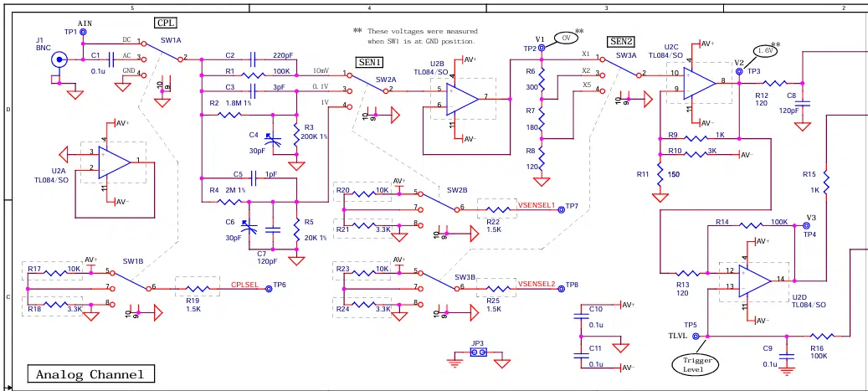Select the C11 capacitor label
This screenshot has height=391, width=868.
pyautogui.click(x=596, y=348)
